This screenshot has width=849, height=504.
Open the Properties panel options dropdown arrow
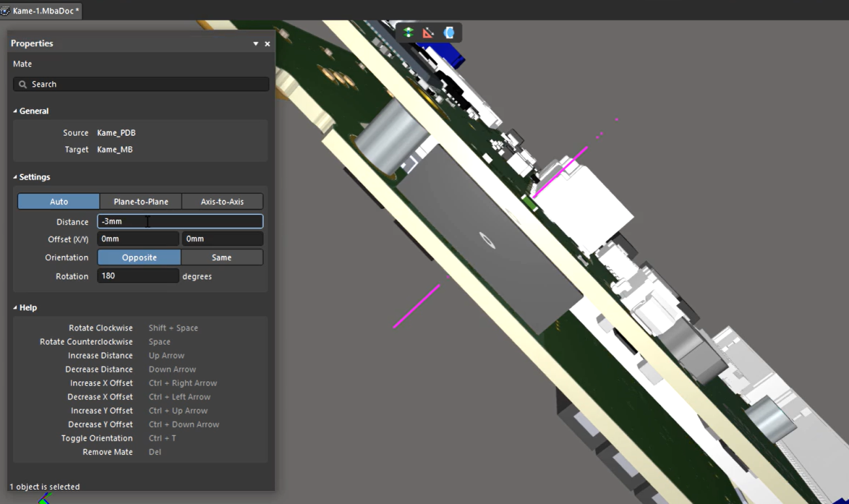point(255,44)
